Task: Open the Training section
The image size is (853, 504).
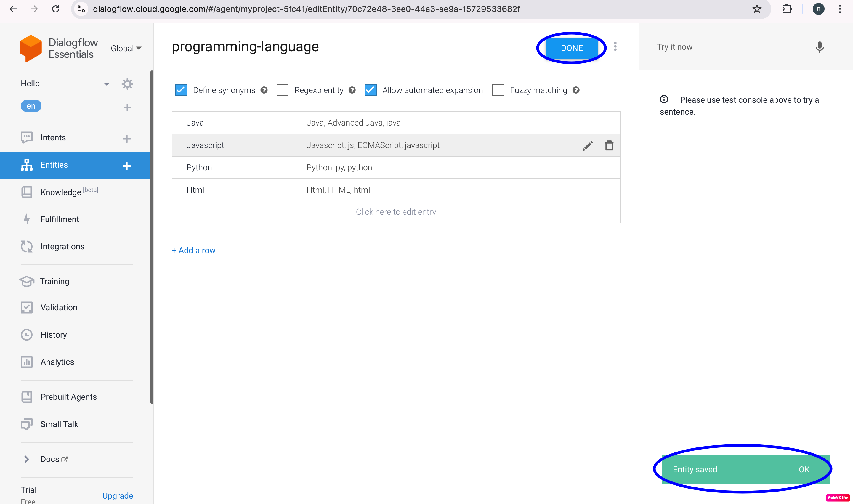Action: [x=54, y=281]
